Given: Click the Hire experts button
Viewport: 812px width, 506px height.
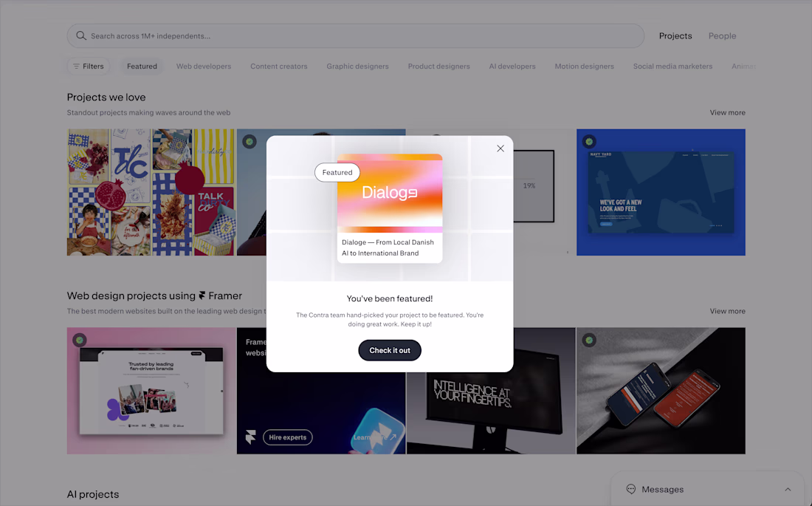Looking at the screenshot, I should click(287, 437).
